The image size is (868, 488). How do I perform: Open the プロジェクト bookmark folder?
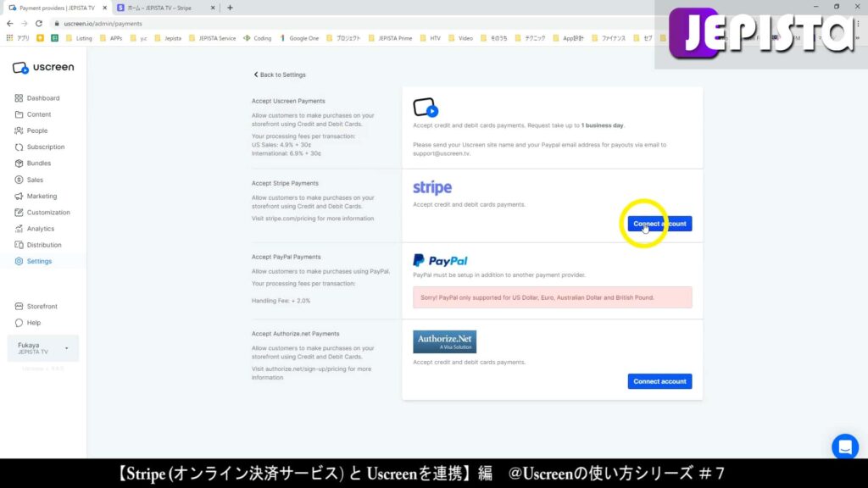343,38
